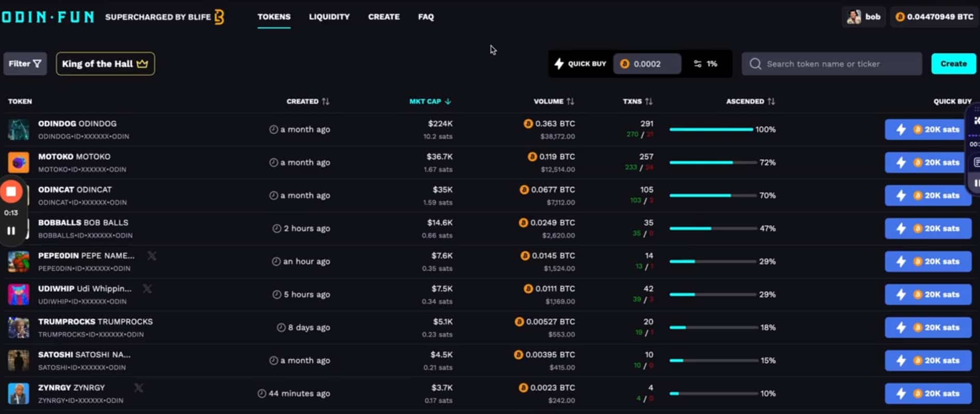This screenshot has width=980, height=414.
Task: Quick buy 20K sats of ODINCAT
Action: [928, 195]
